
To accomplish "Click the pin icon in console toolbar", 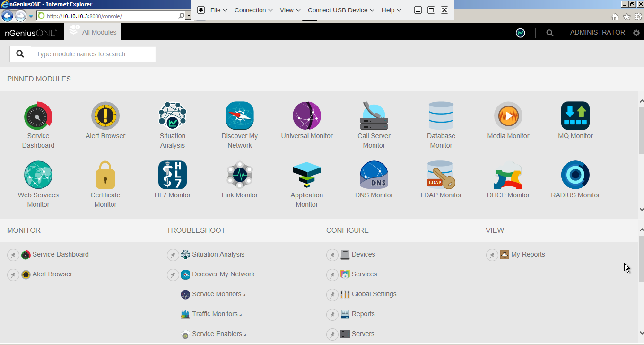I will (x=200, y=10).
